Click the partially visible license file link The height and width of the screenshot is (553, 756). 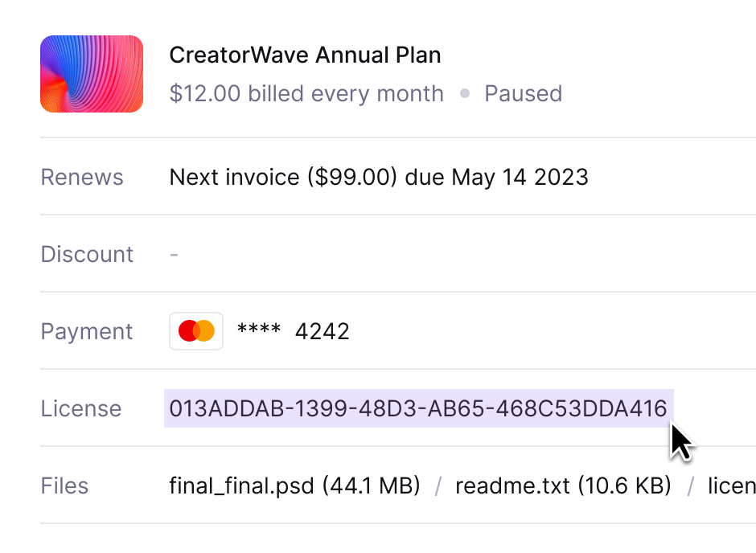[x=732, y=485]
